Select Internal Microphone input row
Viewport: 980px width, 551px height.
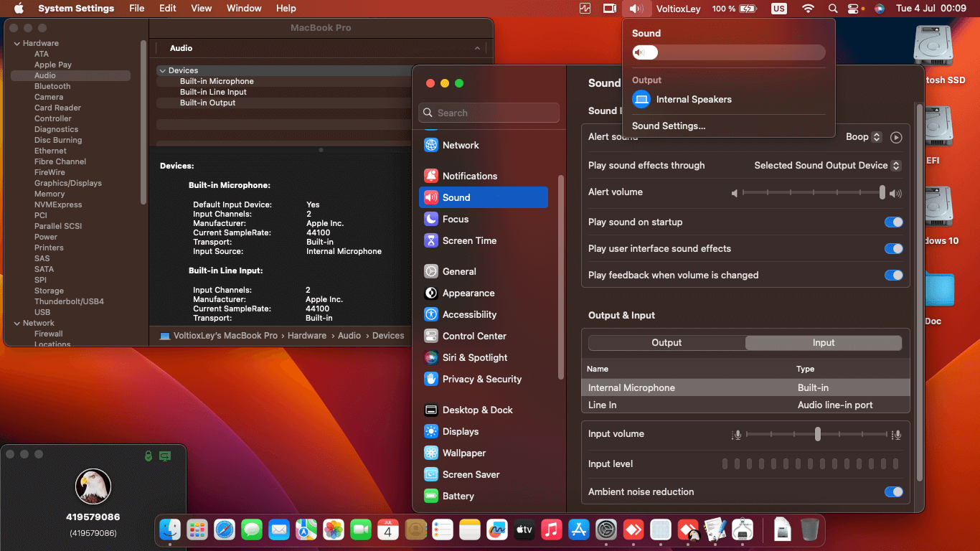tap(745, 387)
